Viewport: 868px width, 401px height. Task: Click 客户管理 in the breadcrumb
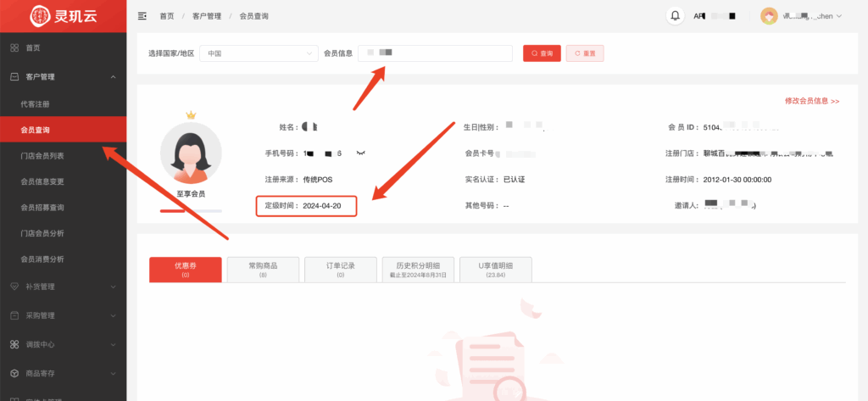tap(207, 16)
